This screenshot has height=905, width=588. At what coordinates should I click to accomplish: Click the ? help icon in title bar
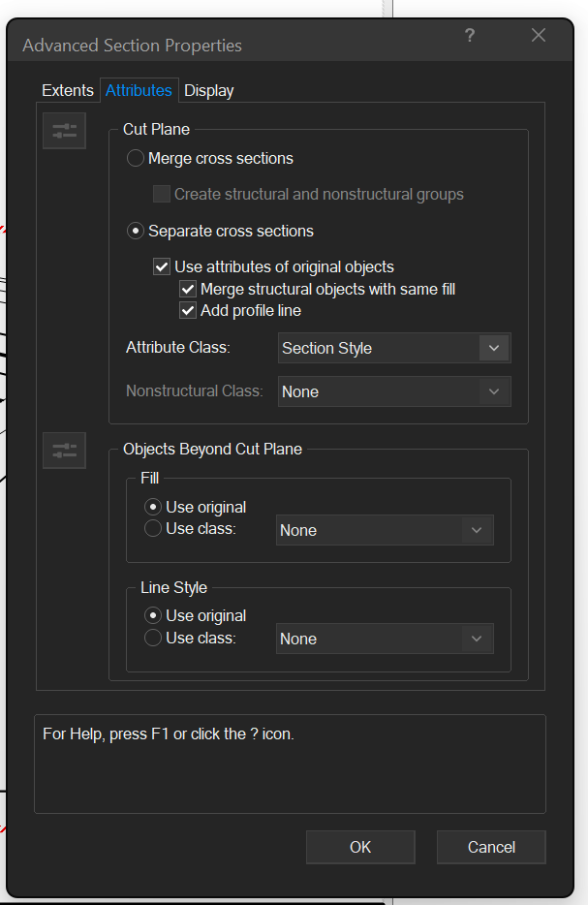point(470,36)
